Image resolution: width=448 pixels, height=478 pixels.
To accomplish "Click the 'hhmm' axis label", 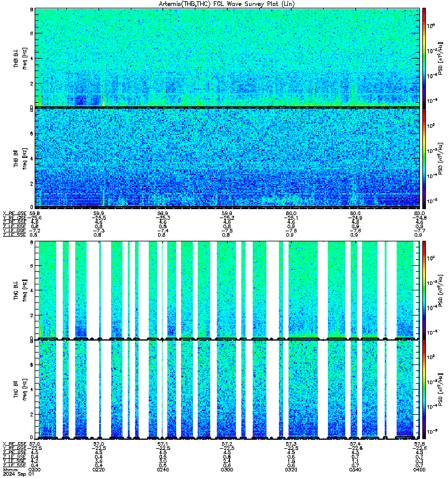I will coord(10,470).
